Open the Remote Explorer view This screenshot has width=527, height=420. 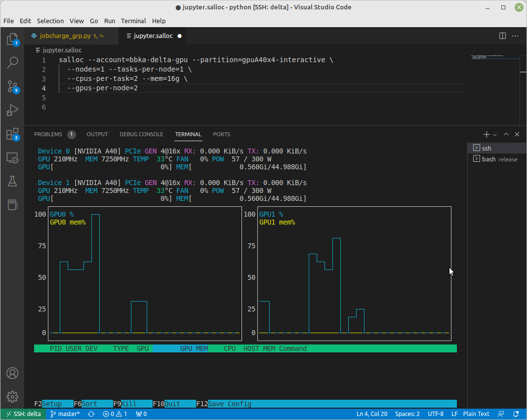pyautogui.click(x=12, y=157)
